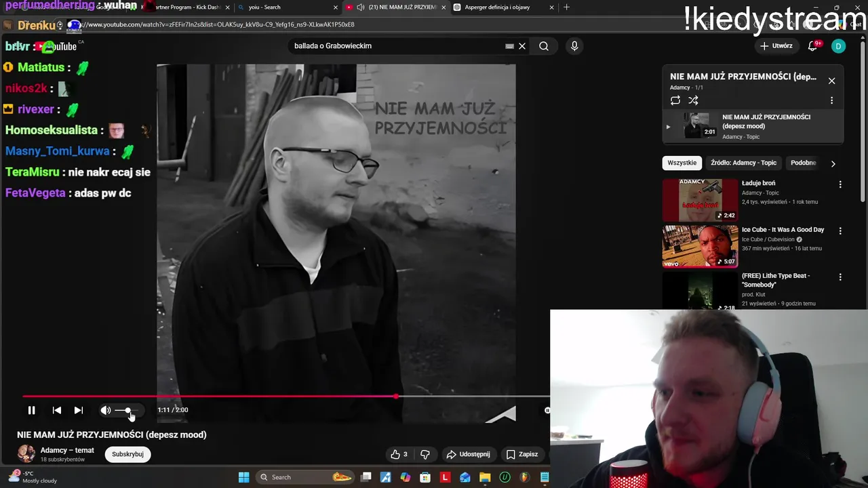Image resolution: width=868 pixels, height=488 pixels.
Task: Select the Wszystkie filter chip
Action: pos(682,163)
